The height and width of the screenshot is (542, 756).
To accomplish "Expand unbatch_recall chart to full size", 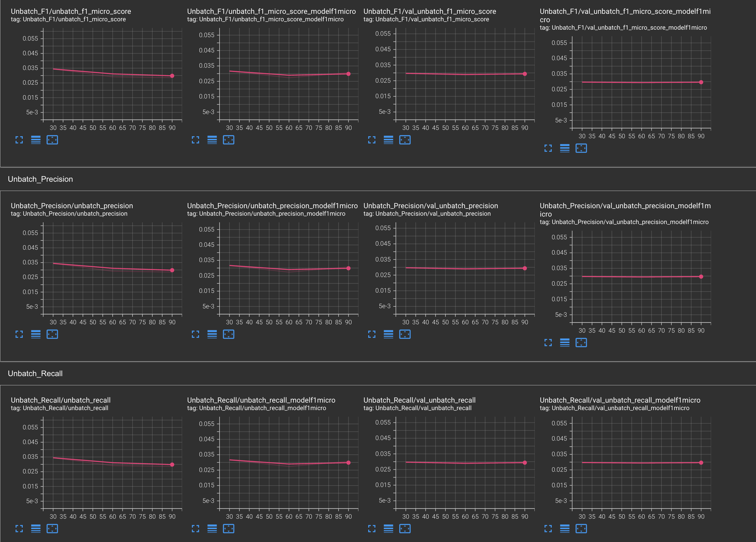I will point(19,529).
